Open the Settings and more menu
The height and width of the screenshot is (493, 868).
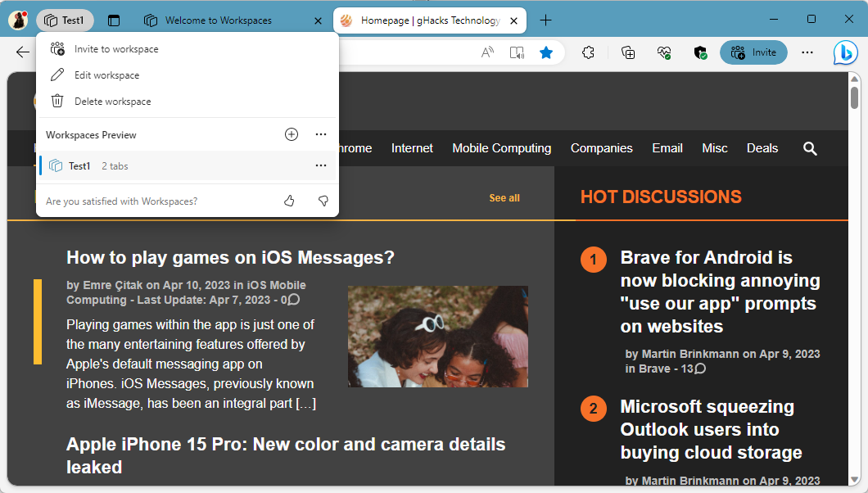click(x=807, y=52)
